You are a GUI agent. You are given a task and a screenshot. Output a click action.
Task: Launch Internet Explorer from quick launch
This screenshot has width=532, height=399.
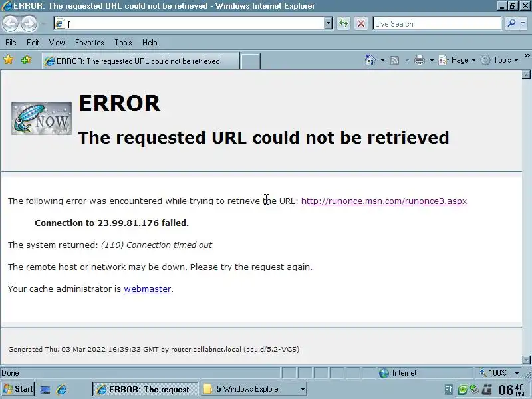(x=61, y=390)
